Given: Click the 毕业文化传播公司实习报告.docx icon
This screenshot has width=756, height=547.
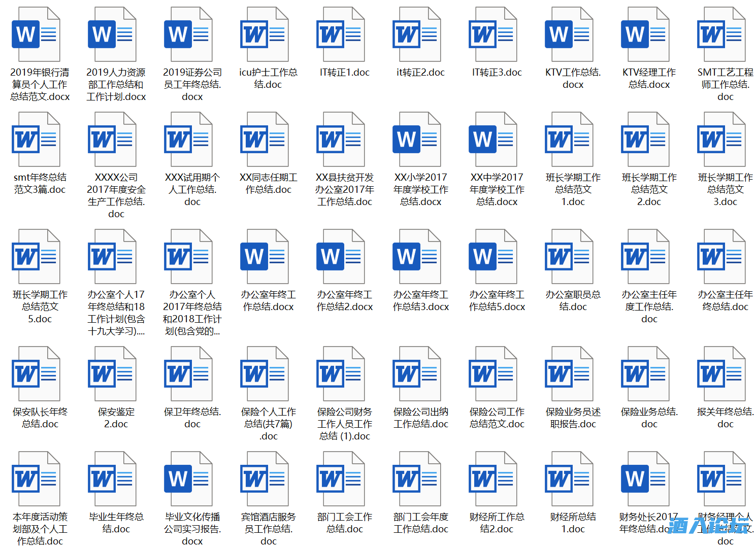Looking at the screenshot, I should [188, 479].
